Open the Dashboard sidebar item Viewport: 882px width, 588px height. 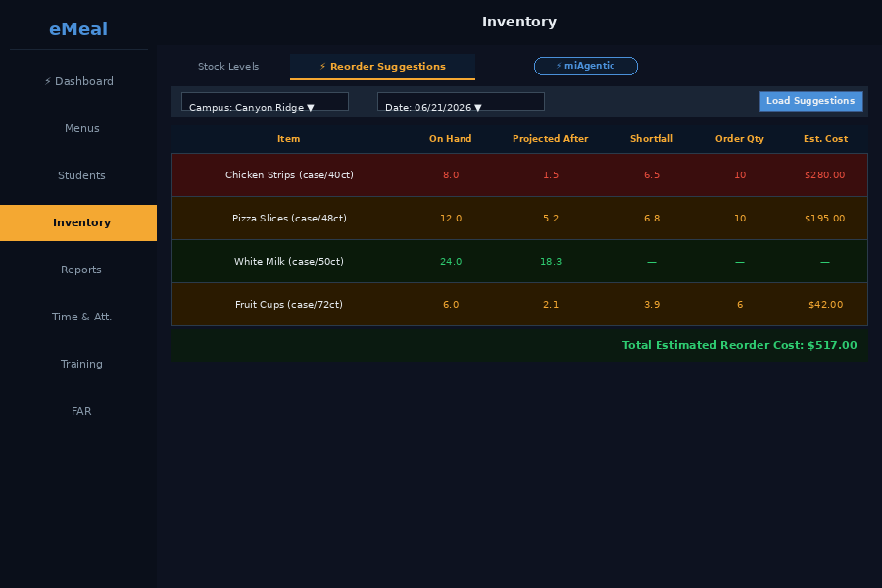78,81
